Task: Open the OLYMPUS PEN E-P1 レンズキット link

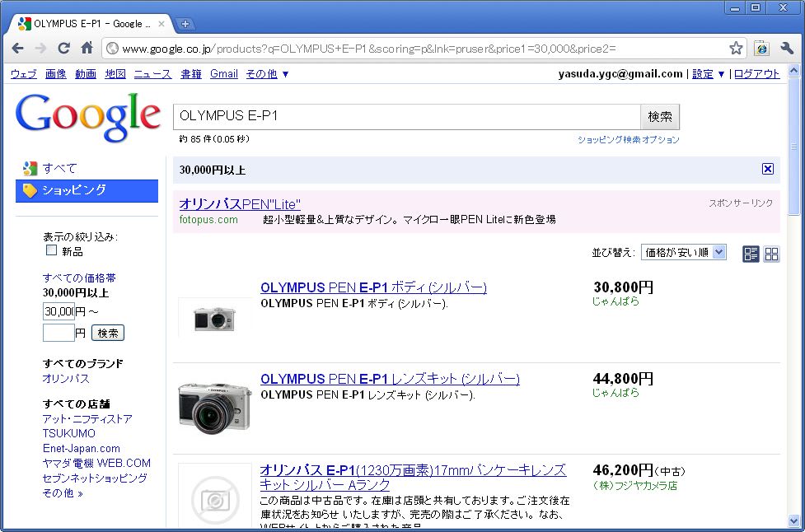Action: (x=390, y=379)
